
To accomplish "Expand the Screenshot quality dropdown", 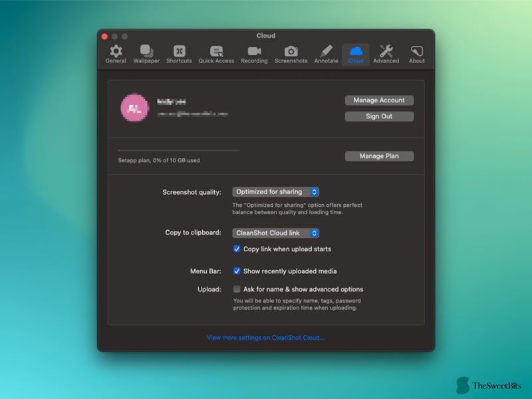I will point(275,192).
